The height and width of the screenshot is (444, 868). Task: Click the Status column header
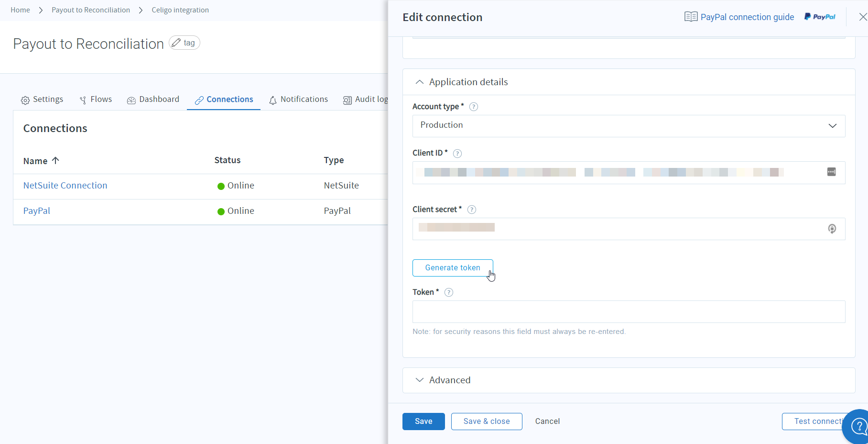[x=228, y=160]
